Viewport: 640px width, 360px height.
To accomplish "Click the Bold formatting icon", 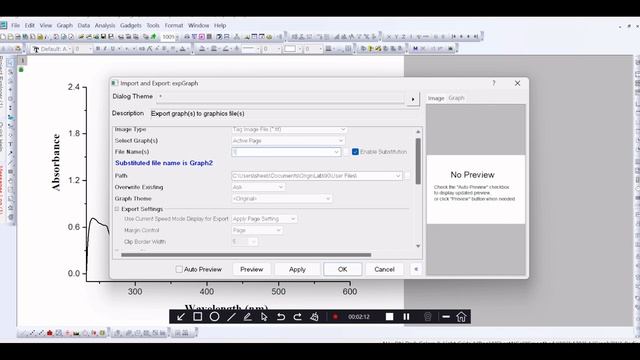I will (x=98, y=49).
